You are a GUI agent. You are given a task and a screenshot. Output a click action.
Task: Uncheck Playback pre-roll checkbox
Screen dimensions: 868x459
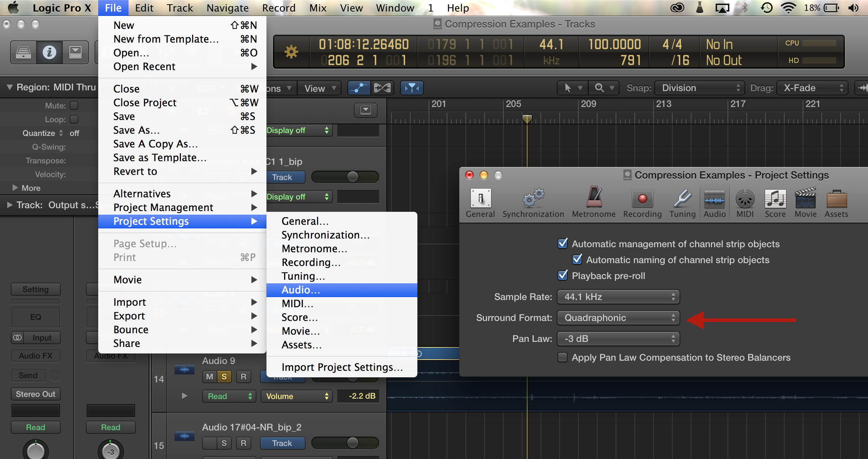[563, 276]
